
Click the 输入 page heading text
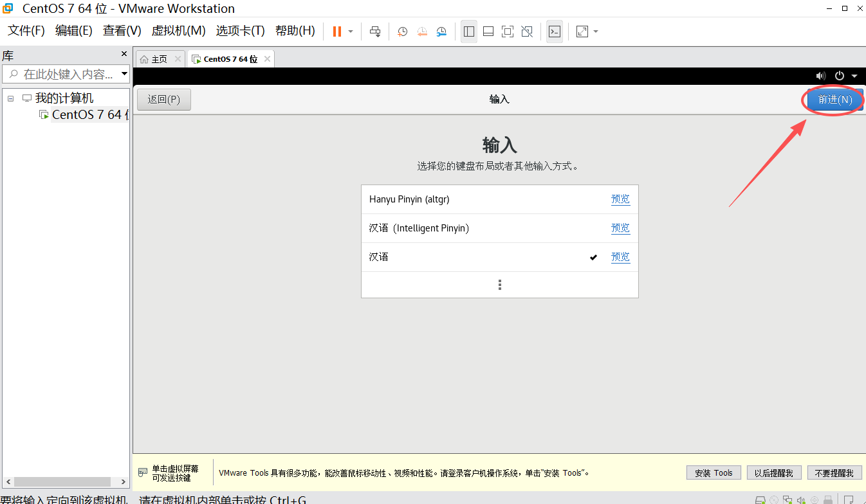point(500,144)
